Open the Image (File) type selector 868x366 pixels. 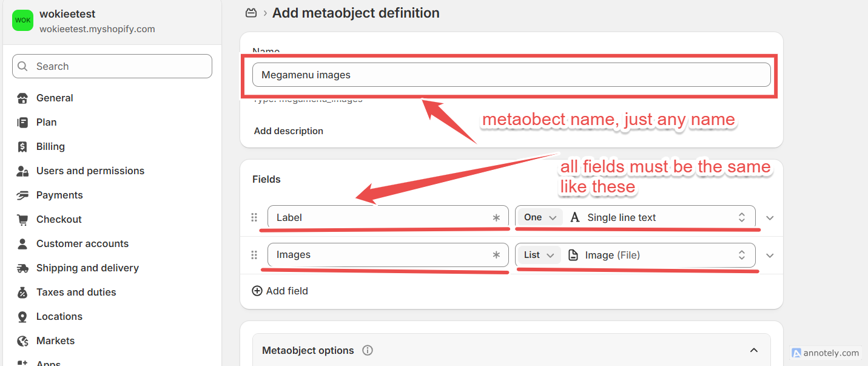[658, 255]
